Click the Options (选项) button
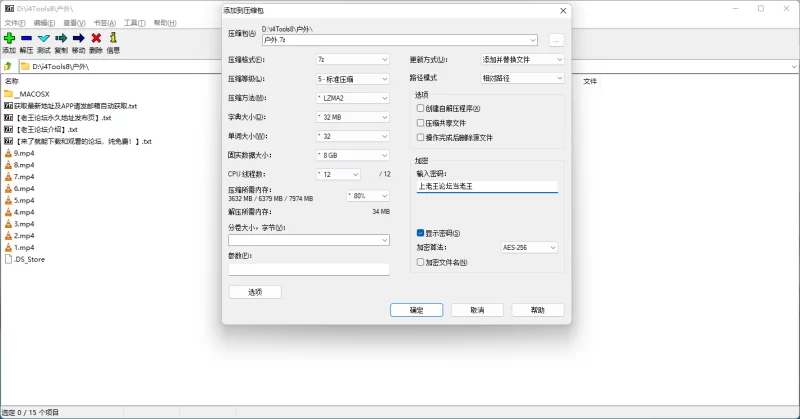Screen dimensions: 800x419 (x=255, y=292)
